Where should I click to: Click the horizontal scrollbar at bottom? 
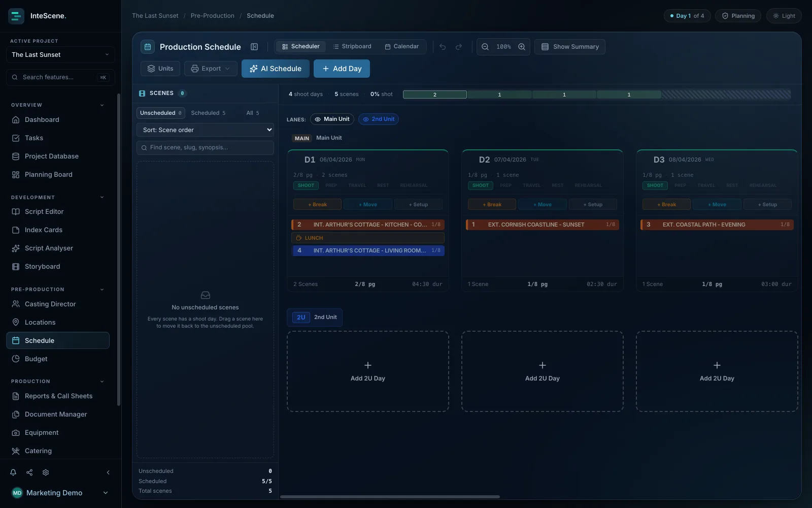point(390,497)
